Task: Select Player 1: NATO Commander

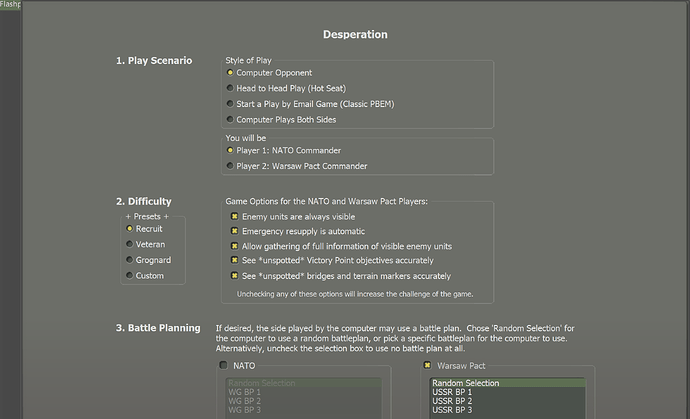Action: (x=231, y=150)
